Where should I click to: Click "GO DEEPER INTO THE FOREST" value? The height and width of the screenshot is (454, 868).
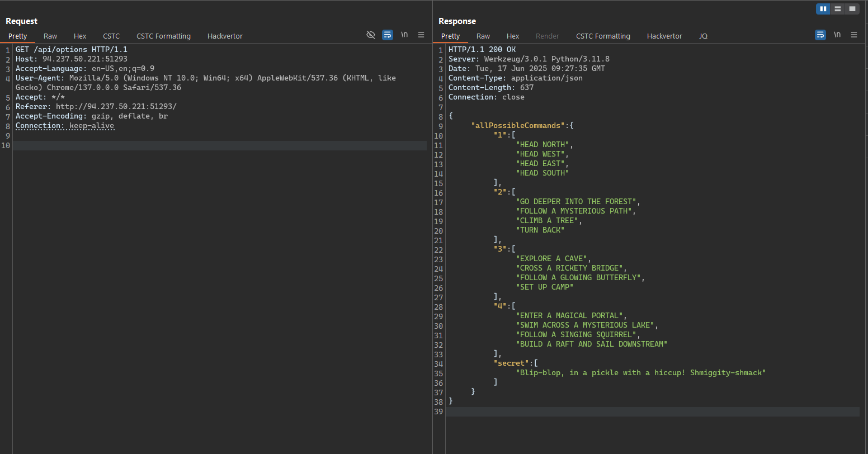(576, 202)
